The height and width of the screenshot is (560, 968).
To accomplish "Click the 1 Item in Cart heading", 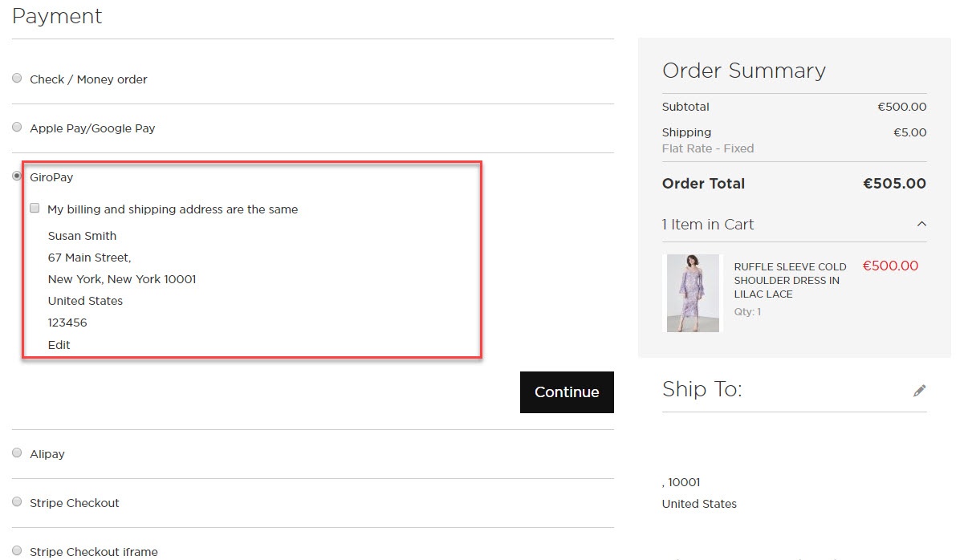I will [708, 225].
